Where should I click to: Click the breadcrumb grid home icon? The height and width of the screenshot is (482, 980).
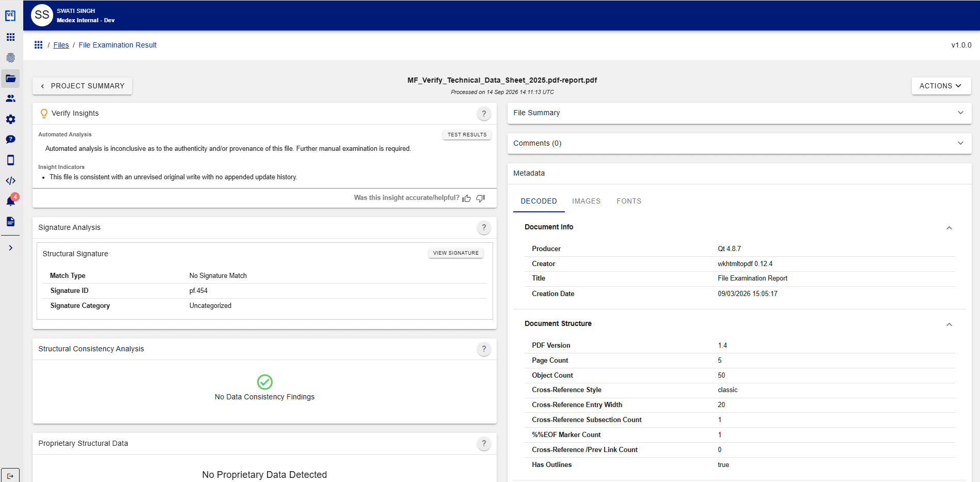coord(38,45)
